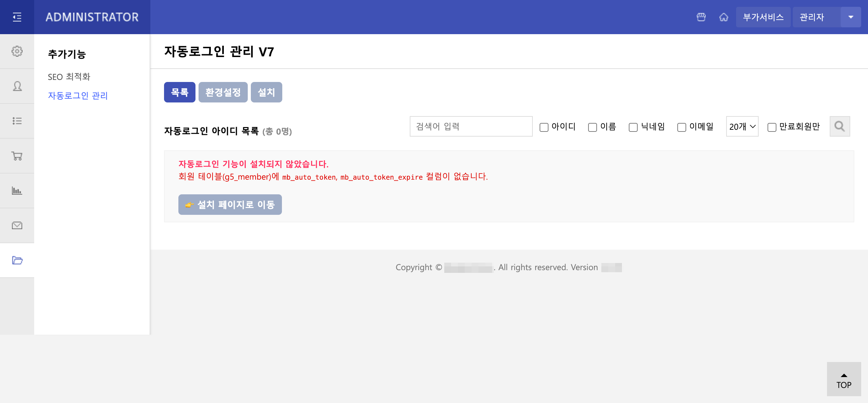Enable the 닉네임 search checkbox

coord(633,127)
